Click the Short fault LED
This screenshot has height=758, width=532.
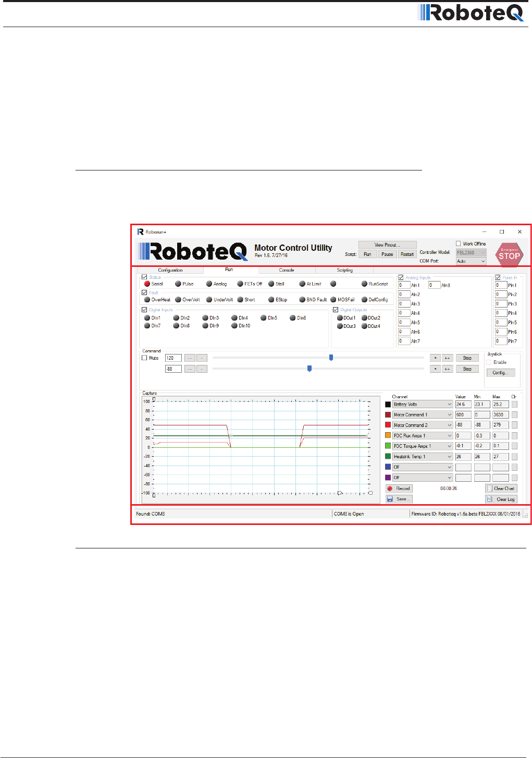pyautogui.click(x=240, y=300)
